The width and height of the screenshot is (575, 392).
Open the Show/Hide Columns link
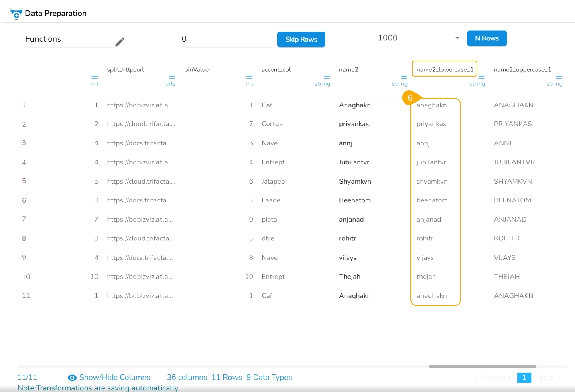[x=115, y=377]
